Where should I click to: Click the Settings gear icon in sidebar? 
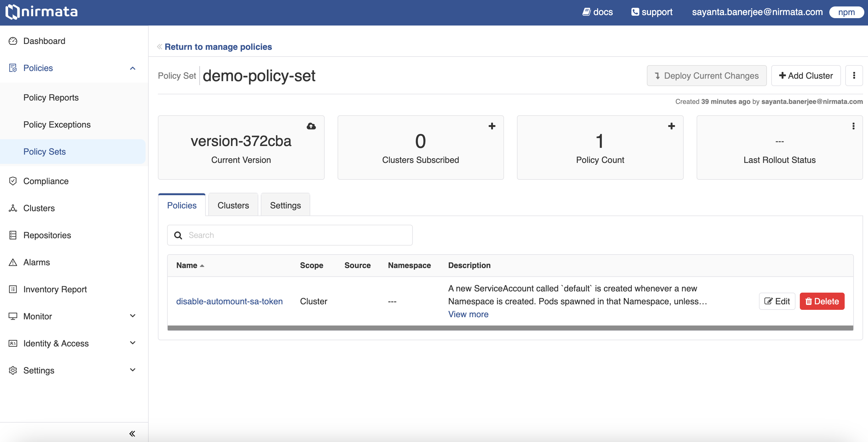click(13, 370)
